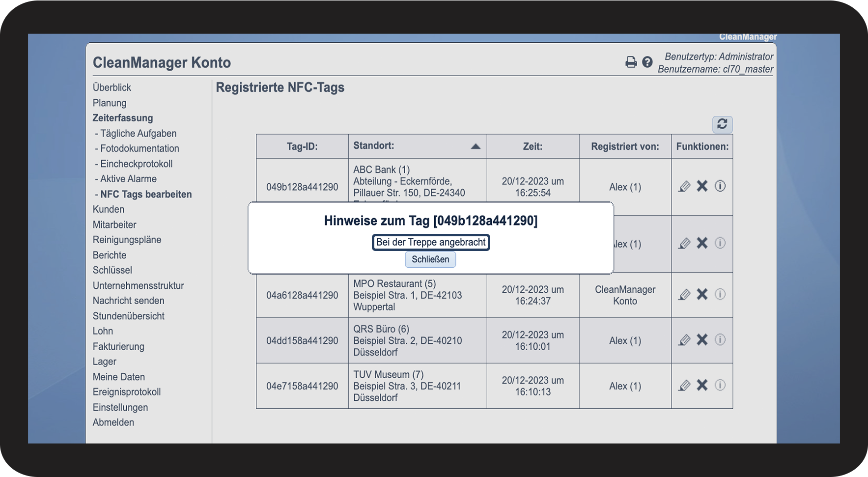868x477 pixels.
Task: Open Reinigungspläne in the sidebar
Action: (x=127, y=240)
